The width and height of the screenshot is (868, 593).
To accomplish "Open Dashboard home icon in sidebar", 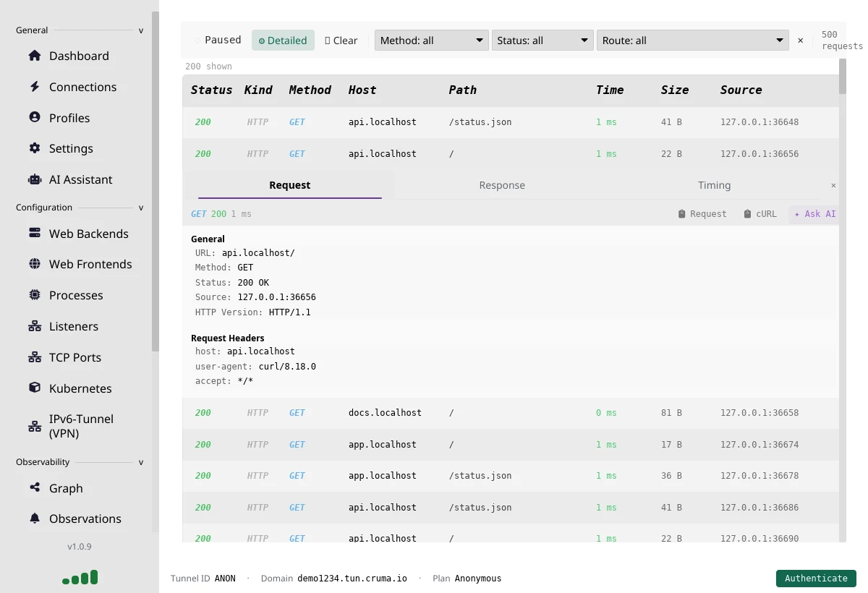I will [34, 56].
